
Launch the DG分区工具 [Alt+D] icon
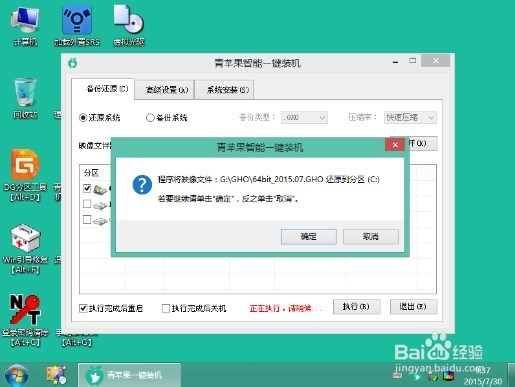click(25, 175)
